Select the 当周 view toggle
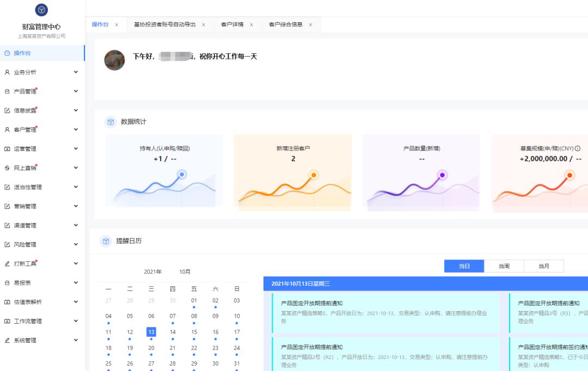This screenshot has width=588, height=371. point(504,266)
